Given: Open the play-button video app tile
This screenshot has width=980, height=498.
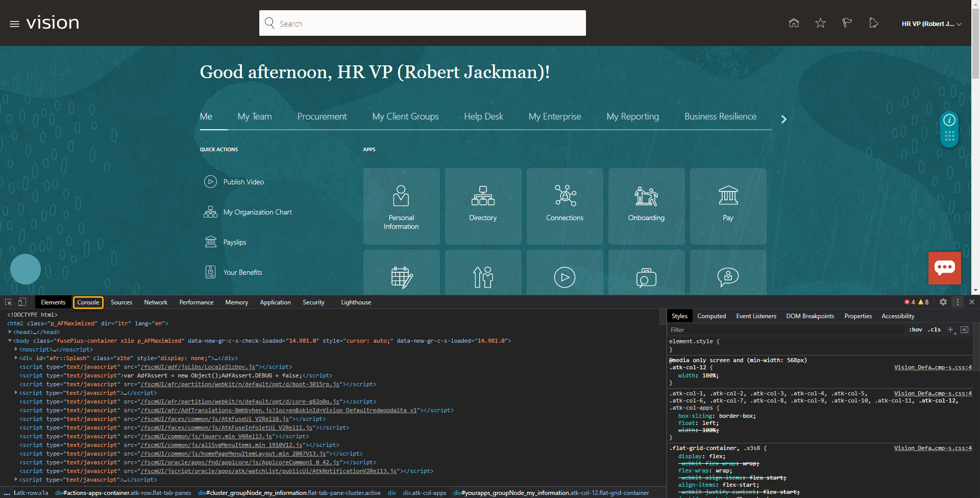Looking at the screenshot, I should coord(565,273).
